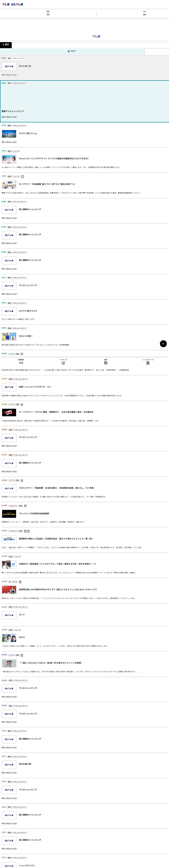Click 報道・ニュース tag at 5:45
The width and height of the screenshot is (169, 868).
[x=13, y=151]
